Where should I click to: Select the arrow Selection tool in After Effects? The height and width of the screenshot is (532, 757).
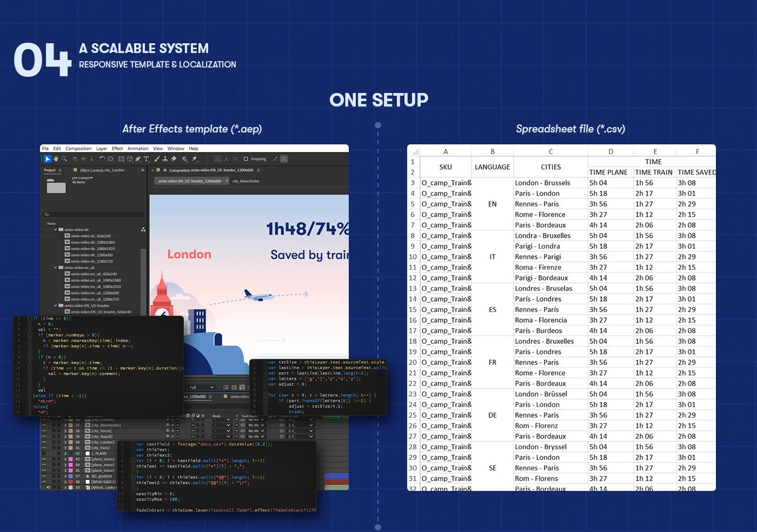(x=48, y=159)
